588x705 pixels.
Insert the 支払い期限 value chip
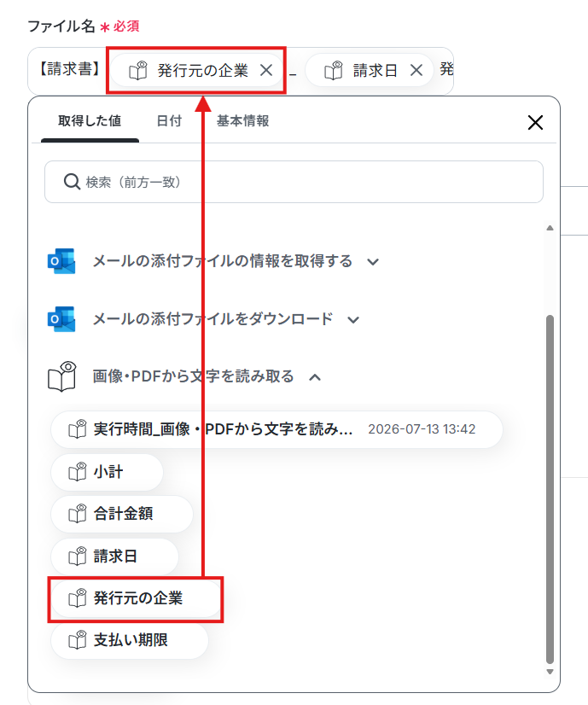click(130, 640)
